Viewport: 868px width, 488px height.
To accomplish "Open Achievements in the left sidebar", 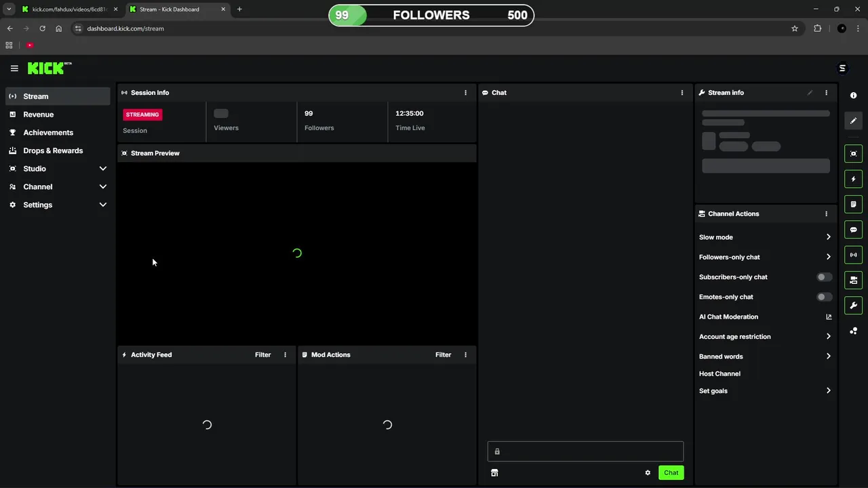I will 58,133.
